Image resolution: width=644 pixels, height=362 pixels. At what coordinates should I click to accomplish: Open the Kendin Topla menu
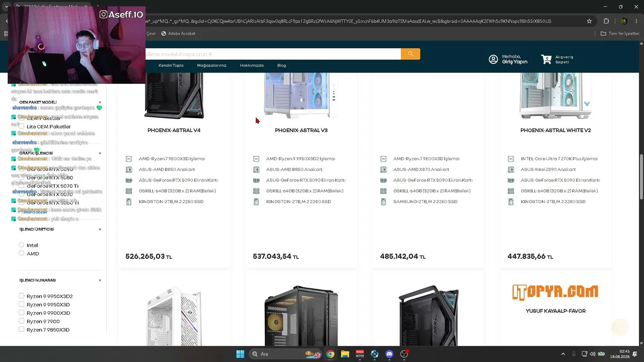[171, 65]
